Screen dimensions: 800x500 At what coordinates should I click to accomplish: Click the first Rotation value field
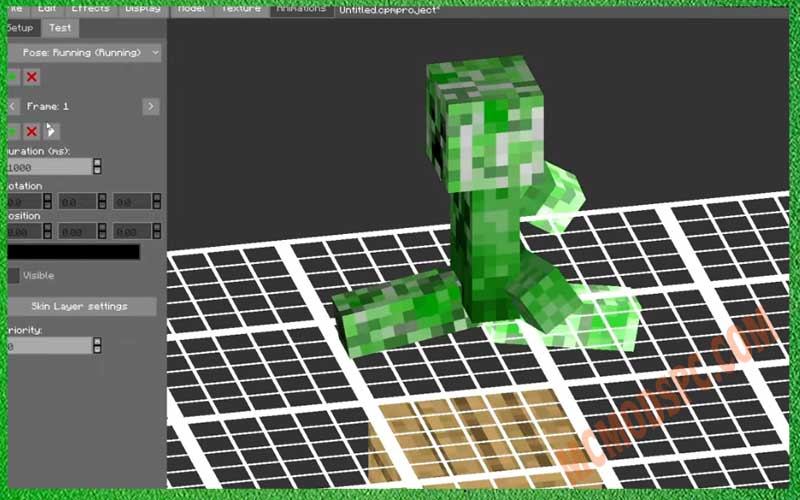click(x=24, y=202)
